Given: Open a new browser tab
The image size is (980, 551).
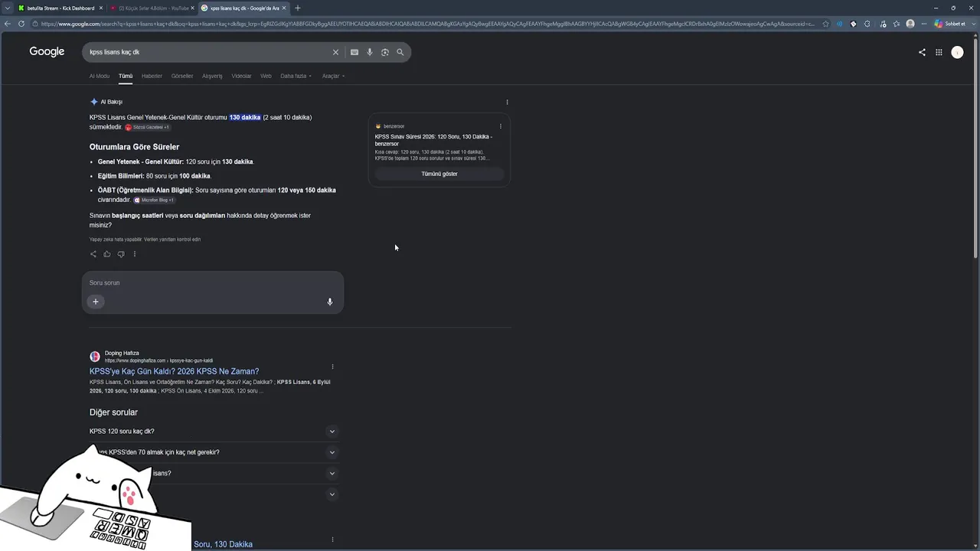Looking at the screenshot, I should pyautogui.click(x=298, y=8).
